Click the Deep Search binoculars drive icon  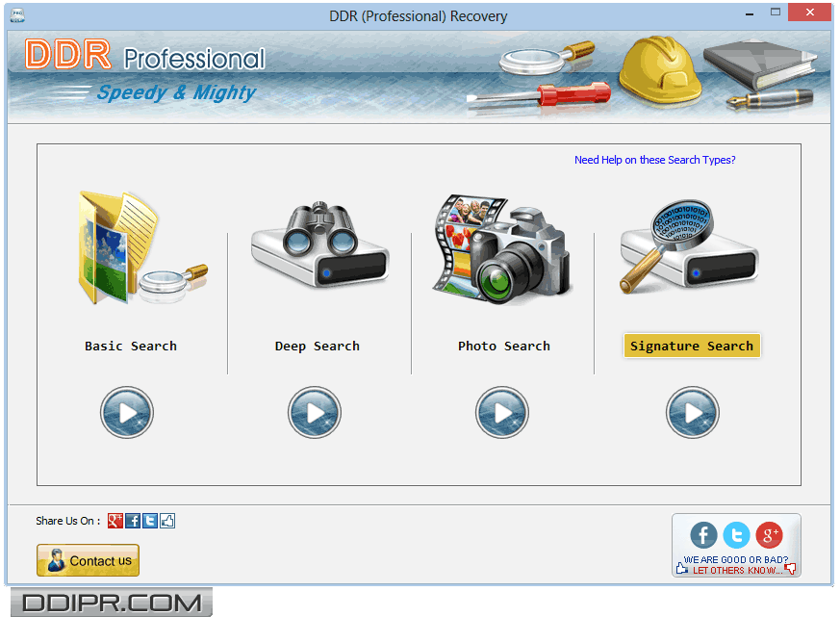(319, 244)
